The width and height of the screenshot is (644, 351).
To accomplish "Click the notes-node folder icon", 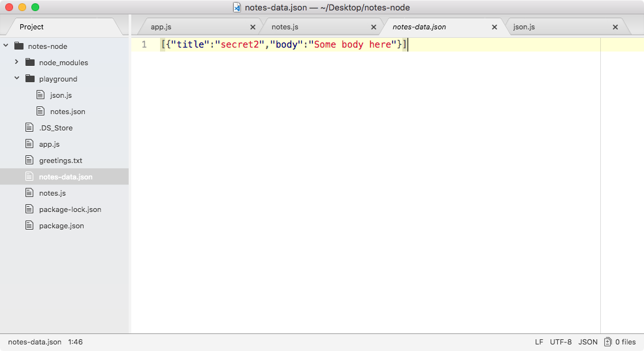I will [x=19, y=46].
